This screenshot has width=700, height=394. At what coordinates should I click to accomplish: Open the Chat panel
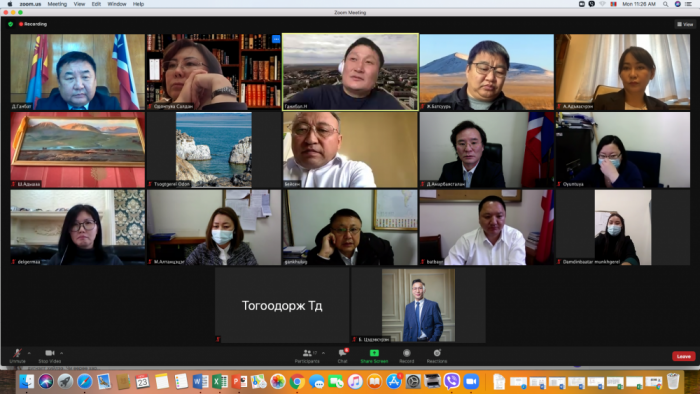[342, 356]
